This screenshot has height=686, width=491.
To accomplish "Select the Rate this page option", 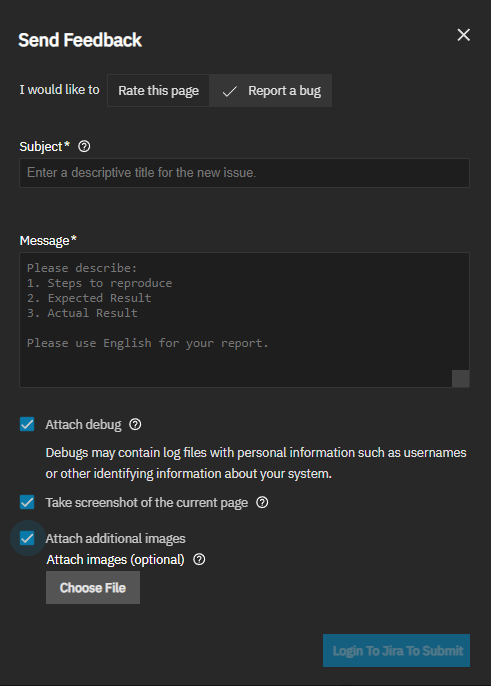I will click(158, 91).
